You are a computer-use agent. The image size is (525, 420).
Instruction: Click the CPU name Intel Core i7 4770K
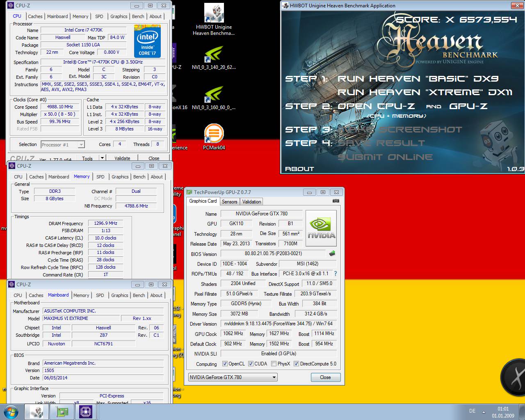(x=83, y=30)
